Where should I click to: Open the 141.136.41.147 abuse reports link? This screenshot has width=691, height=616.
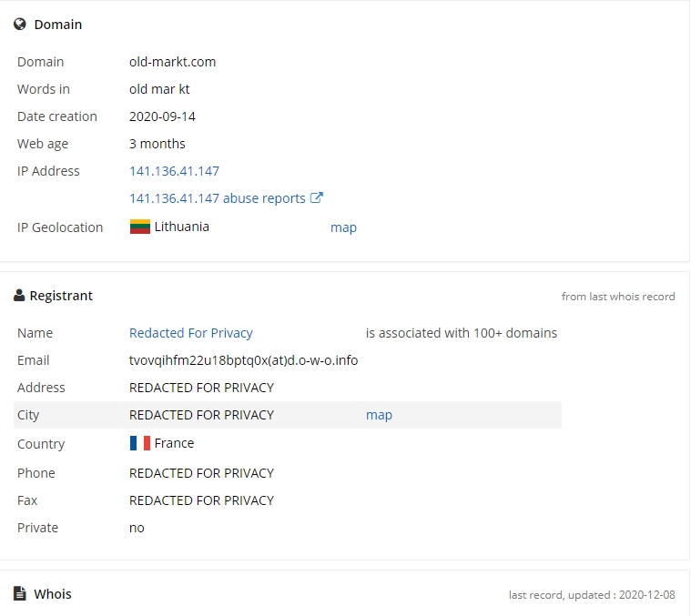click(218, 198)
